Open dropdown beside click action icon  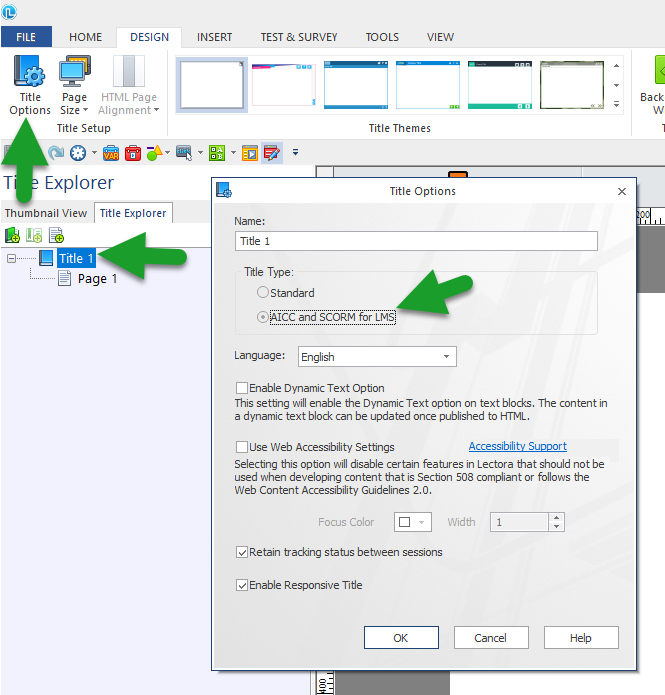pyautogui.click(x=200, y=153)
